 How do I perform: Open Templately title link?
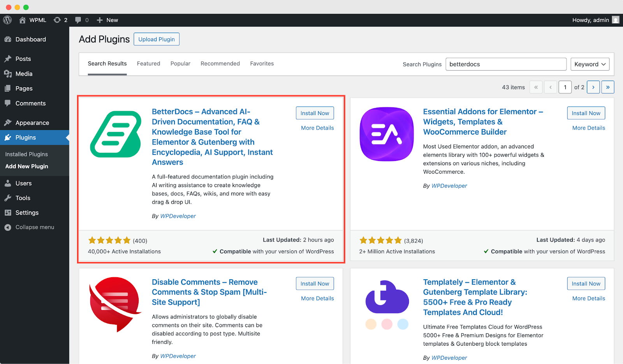(475, 297)
